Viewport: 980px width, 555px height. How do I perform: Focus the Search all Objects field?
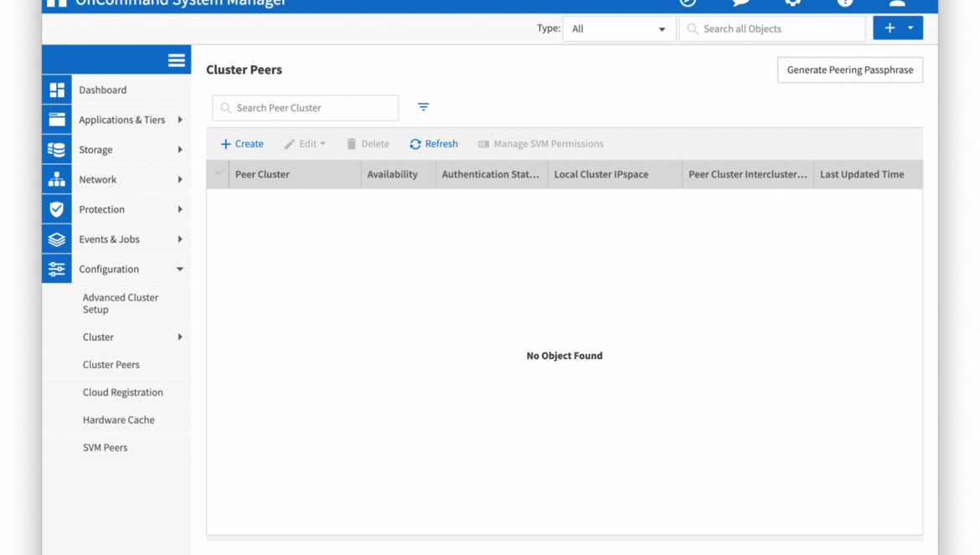tap(772, 28)
